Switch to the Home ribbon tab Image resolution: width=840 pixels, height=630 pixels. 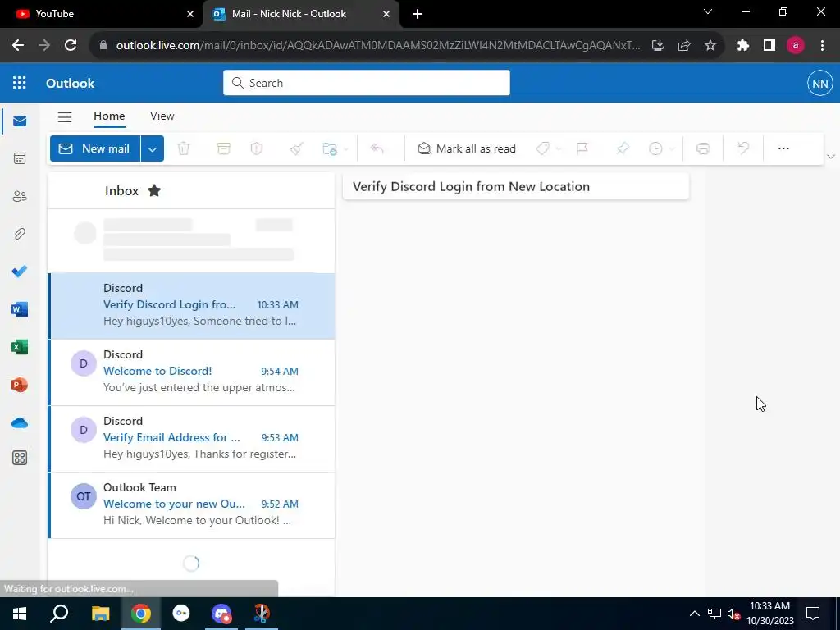pyautogui.click(x=109, y=116)
